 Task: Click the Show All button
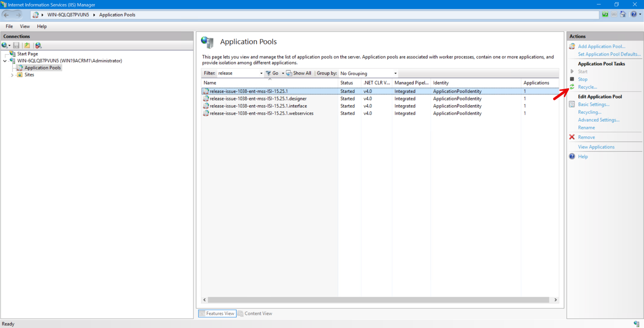[x=299, y=73]
